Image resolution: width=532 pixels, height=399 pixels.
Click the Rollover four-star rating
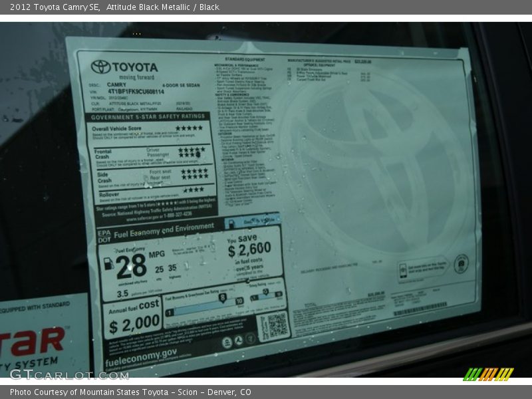[194, 190]
